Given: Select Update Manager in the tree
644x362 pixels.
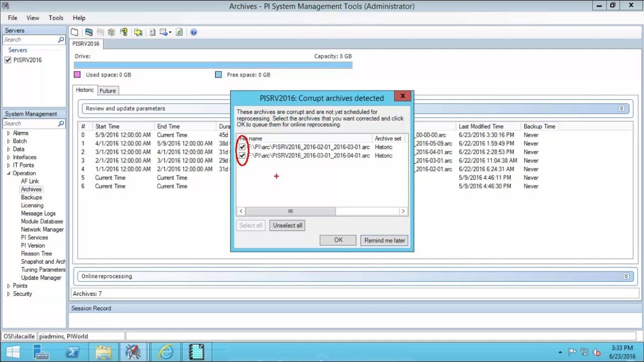Looking at the screenshot, I should [41, 278].
